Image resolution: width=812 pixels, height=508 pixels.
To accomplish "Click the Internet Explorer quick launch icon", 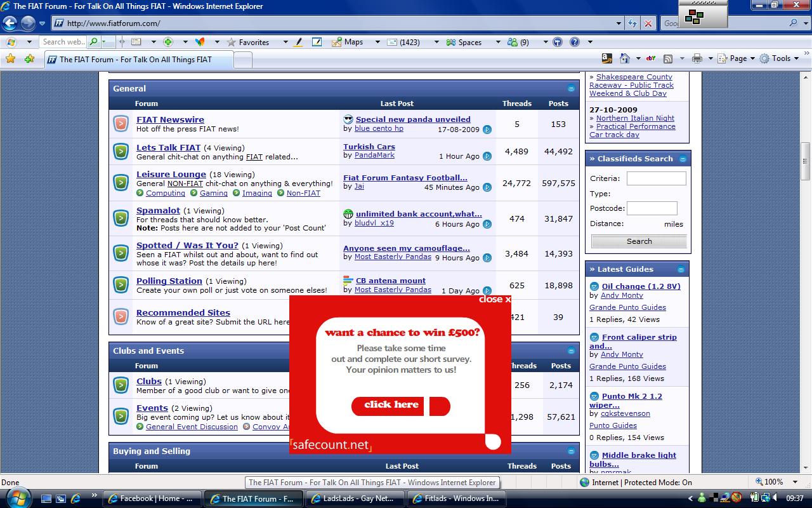I will coord(75,498).
